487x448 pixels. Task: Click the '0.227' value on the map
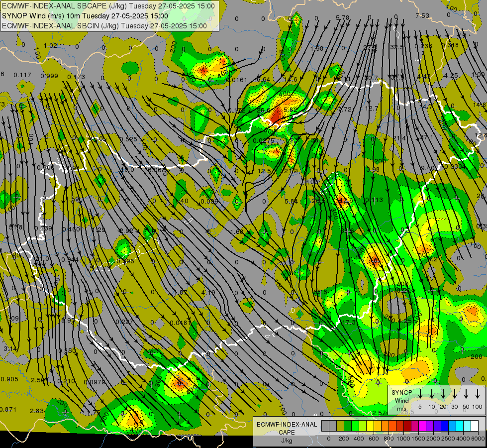124,322
